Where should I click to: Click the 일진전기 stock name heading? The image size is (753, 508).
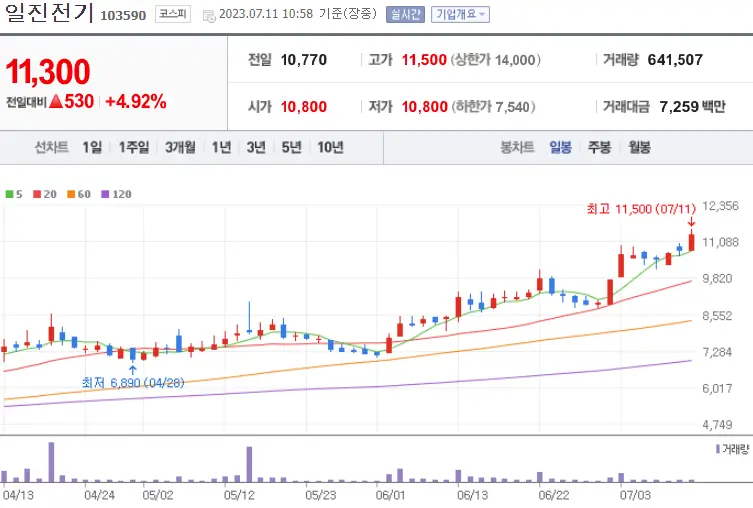tap(47, 12)
